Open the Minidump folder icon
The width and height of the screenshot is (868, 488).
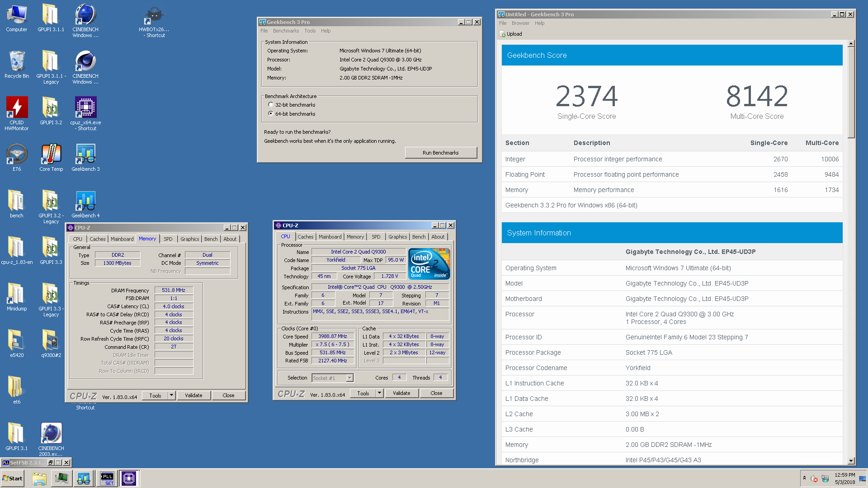pyautogui.click(x=17, y=297)
